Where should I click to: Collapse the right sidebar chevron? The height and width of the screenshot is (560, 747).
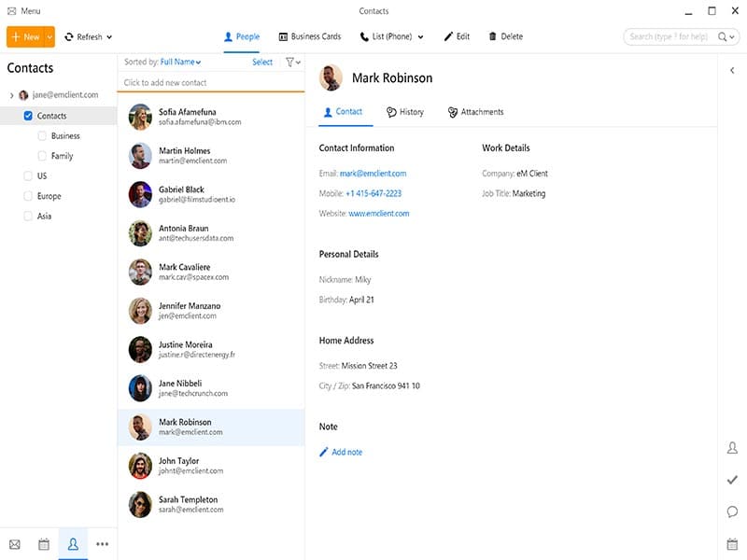(x=732, y=71)
